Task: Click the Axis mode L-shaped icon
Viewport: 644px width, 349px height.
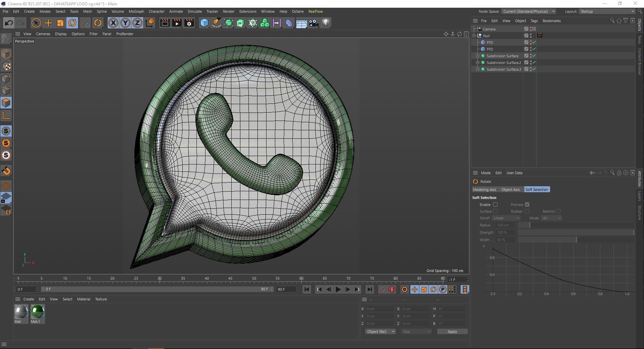Action: [6, 116]
